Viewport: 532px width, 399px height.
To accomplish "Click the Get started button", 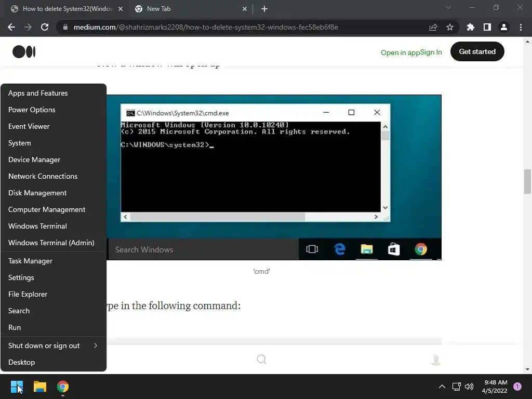I will (x=477, y=51).
